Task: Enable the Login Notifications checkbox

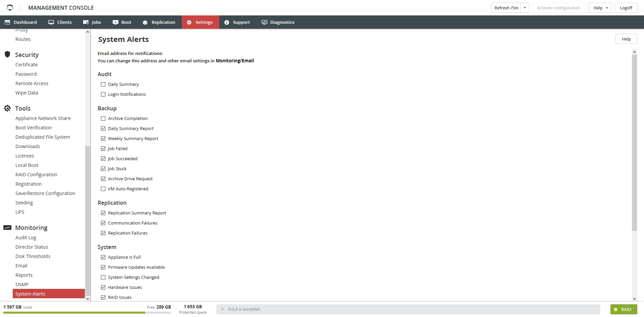Action: (x=103, y=94)
